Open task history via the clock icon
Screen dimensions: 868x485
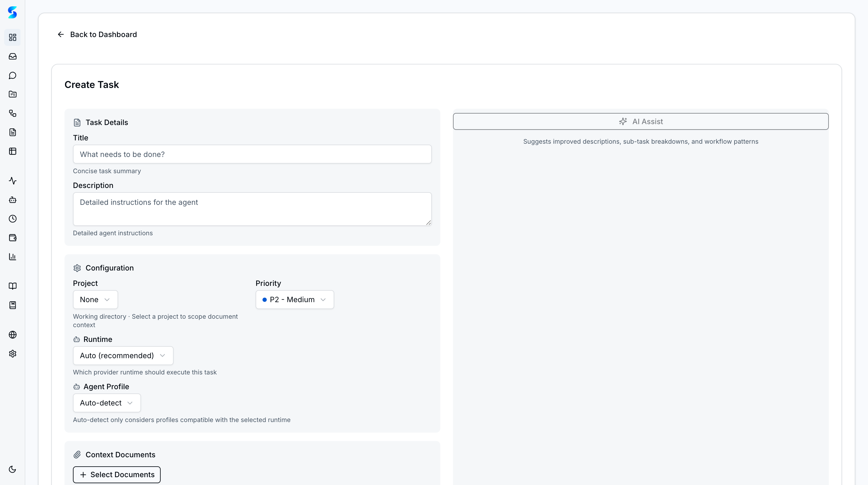click(12, 219)
